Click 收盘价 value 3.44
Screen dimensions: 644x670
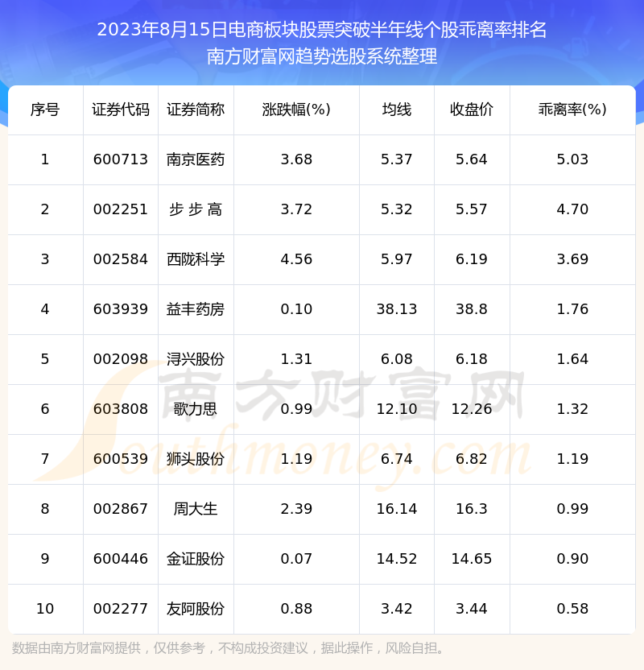[x=472, y=609]
